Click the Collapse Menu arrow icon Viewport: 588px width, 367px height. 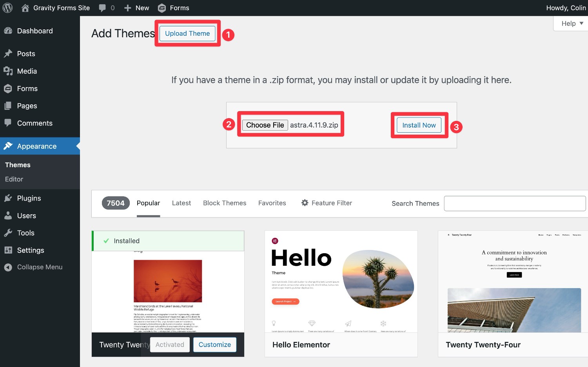click(8, 267)
